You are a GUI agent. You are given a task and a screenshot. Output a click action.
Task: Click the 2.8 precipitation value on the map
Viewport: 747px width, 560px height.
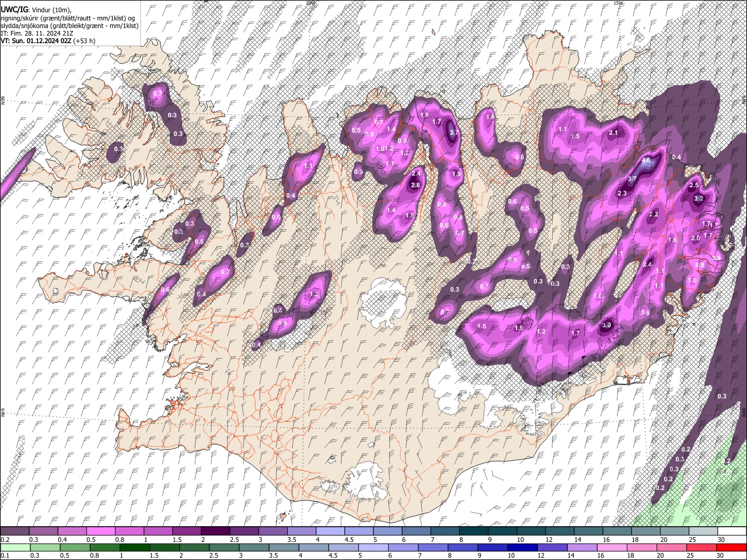[x=416, y=185]
